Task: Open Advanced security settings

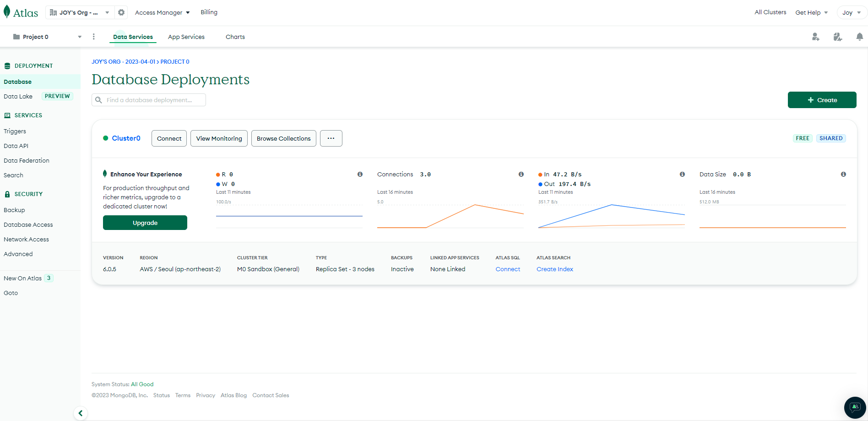Action: pos(18,254)
